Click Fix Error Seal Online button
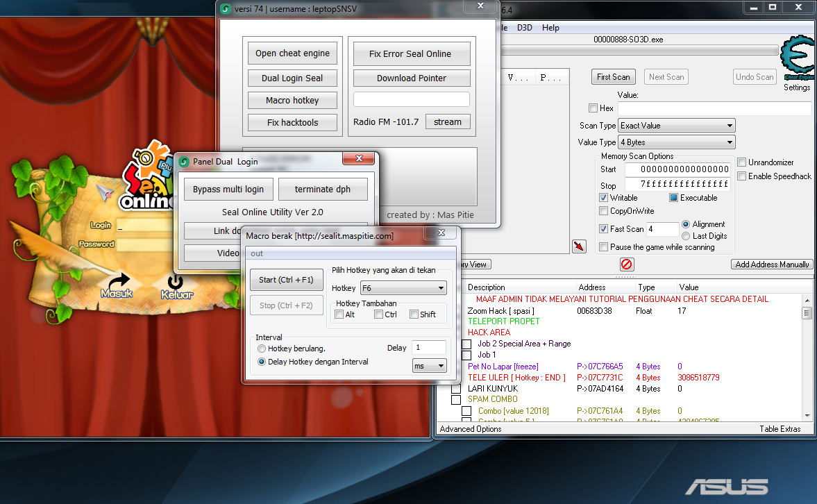 [x=412, y=53]
